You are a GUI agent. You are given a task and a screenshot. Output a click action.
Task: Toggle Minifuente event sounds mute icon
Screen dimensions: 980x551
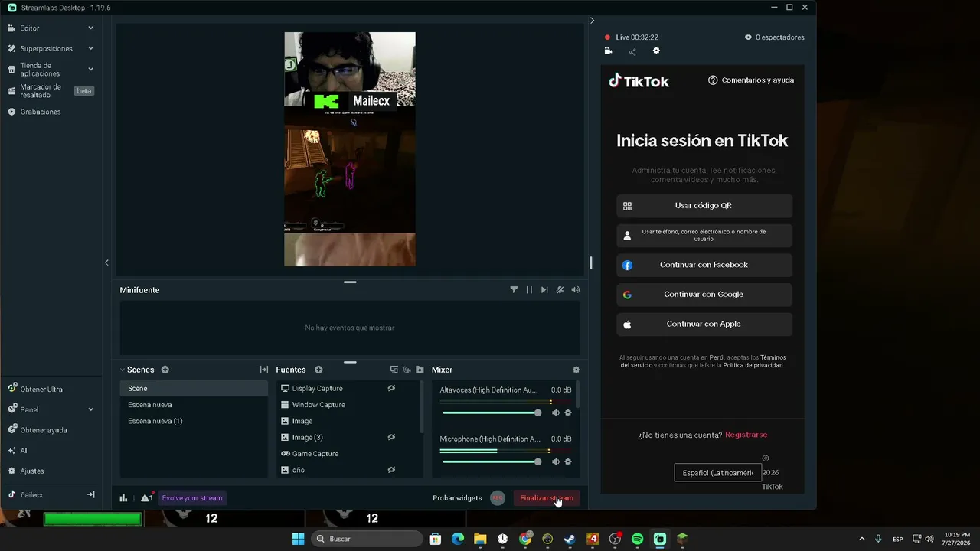coord(560,290)
